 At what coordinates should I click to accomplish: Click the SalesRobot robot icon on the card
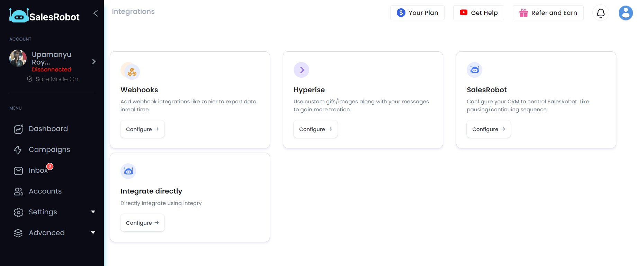(474, 70)
